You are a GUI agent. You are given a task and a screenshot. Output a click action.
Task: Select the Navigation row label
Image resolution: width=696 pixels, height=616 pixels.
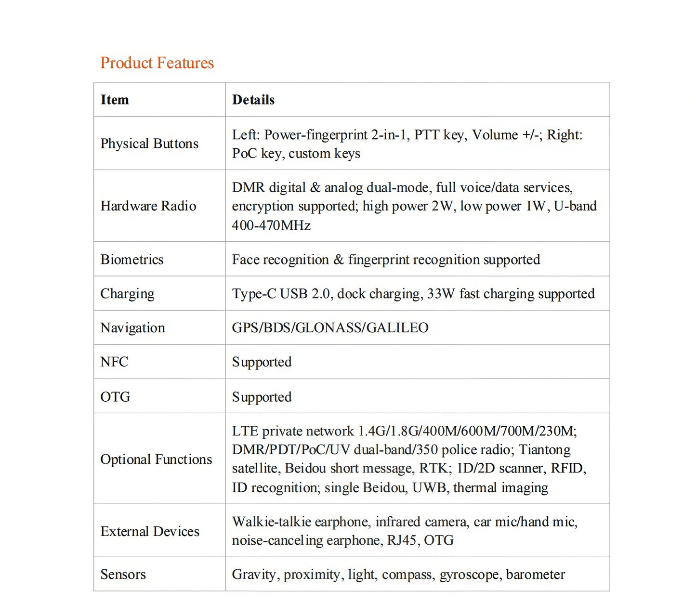point(132,328)
